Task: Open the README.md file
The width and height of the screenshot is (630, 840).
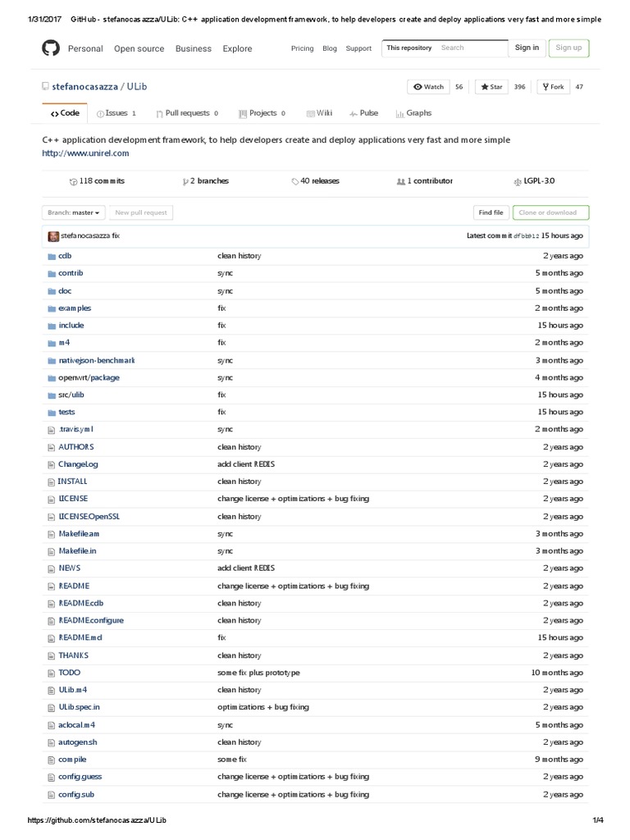Action: point(80,637)
